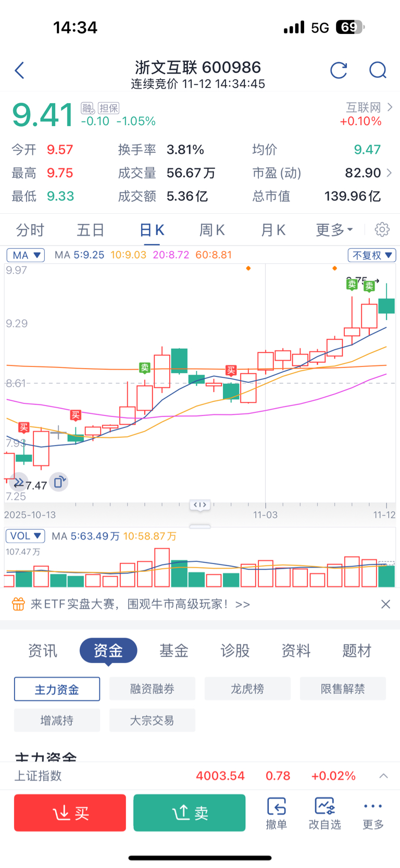Select the 主力资金 filter option
This screenshot has width=400, height=868.
(x=57, y=689)
